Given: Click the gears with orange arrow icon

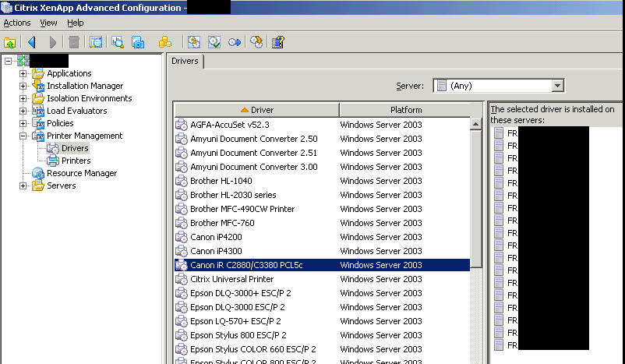Looking at the screenshot, I should pos(194,42).
